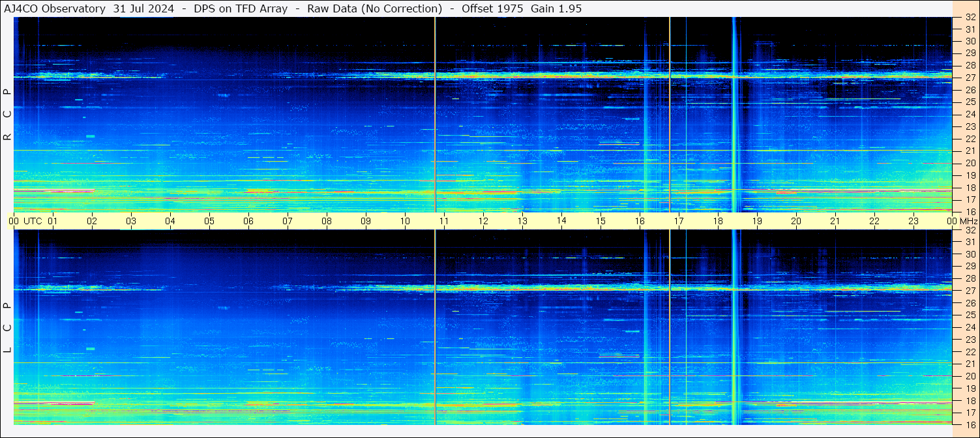Click the 20 MHz label on the lower LCP scale
The height and width of the screenshot is (438, 980).
[x=970, y=376]
